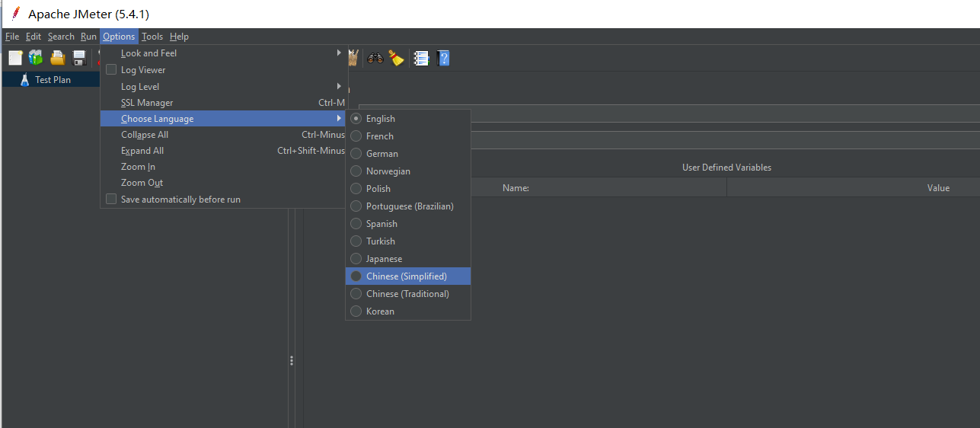Open the Help menu
The width and height of the screenshot is (980, 428).
pyautogui.click(x=179, y=37)
